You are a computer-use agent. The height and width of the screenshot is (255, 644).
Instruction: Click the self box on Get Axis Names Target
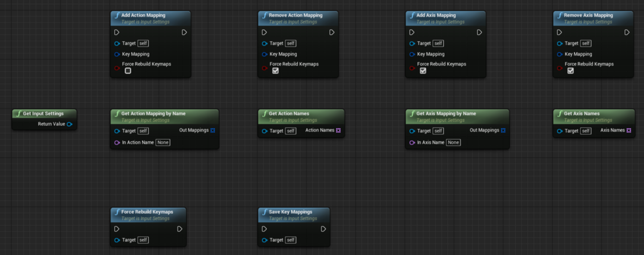coord(586,131)
